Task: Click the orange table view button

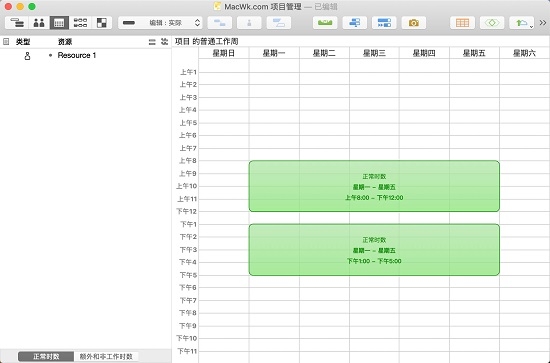Action: [462, 23]
